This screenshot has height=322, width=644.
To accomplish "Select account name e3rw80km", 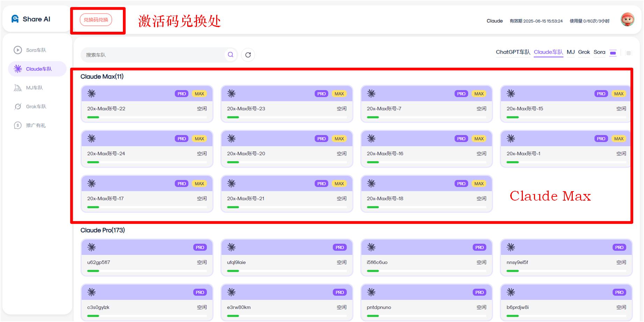I will click(x=239, y=307).
